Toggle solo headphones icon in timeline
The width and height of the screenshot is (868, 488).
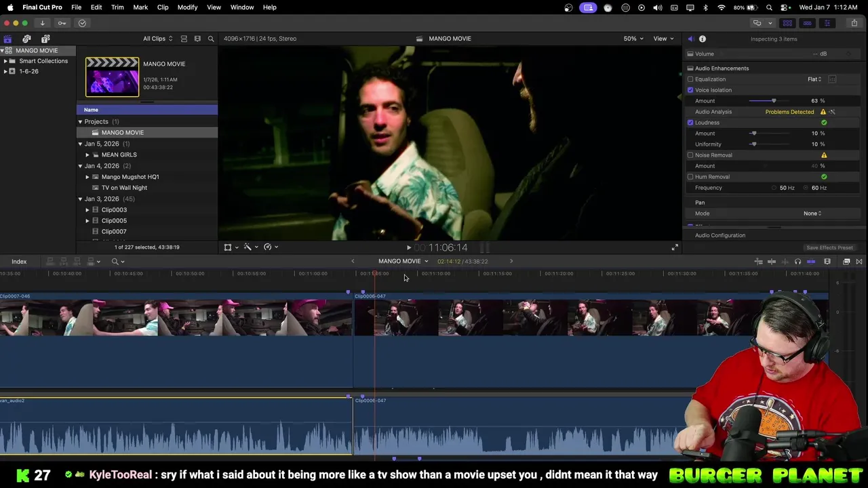(797, 262)
